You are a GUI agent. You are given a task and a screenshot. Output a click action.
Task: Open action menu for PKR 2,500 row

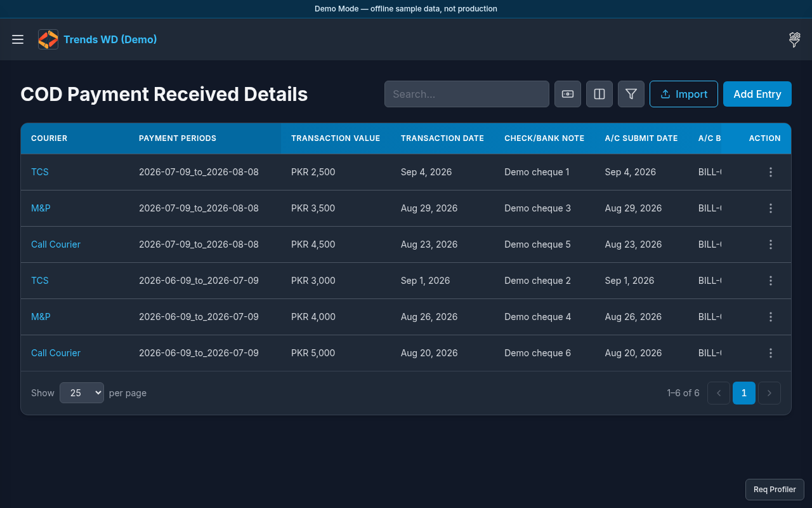(771, 172)
